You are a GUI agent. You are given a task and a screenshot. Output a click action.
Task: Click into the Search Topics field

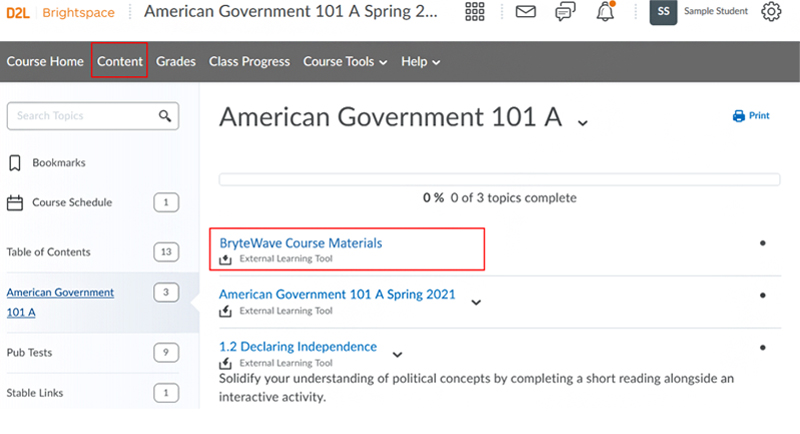coord(93,116)
